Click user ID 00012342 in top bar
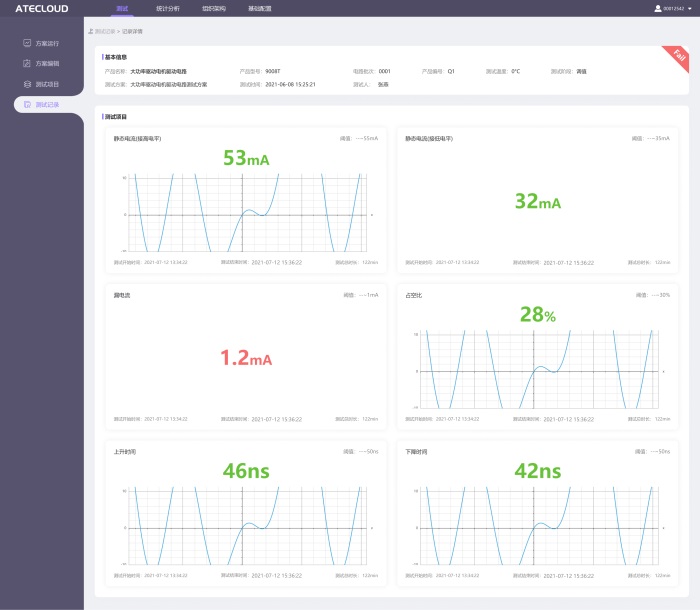Viewport: 700px width, 610px height. (x=674, y=8)
